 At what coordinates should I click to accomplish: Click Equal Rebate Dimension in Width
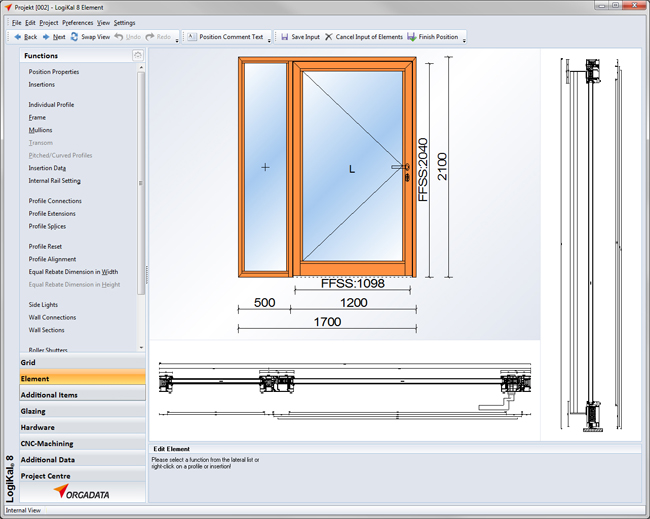pyautogui.click(x=73, y=272)
